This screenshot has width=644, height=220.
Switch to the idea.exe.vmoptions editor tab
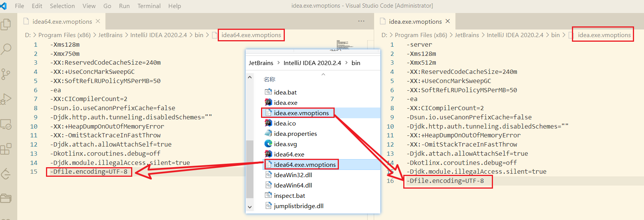tap(415, 21)
